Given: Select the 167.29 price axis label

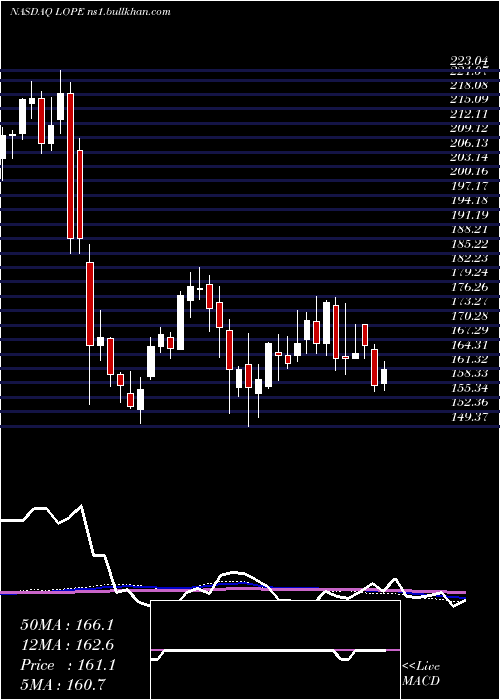Looking at the screenshot, I should 468,330.
